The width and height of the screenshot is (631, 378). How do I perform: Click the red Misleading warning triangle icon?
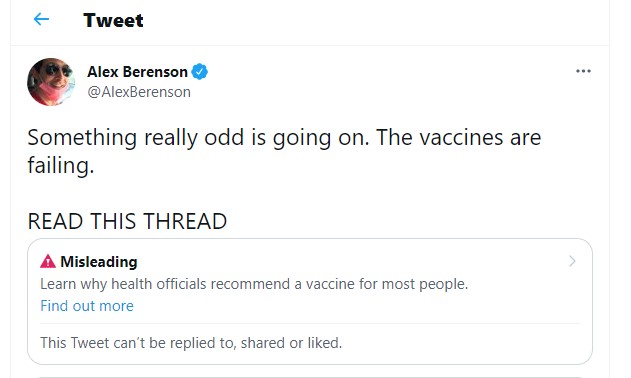click(x=48, y=261)
